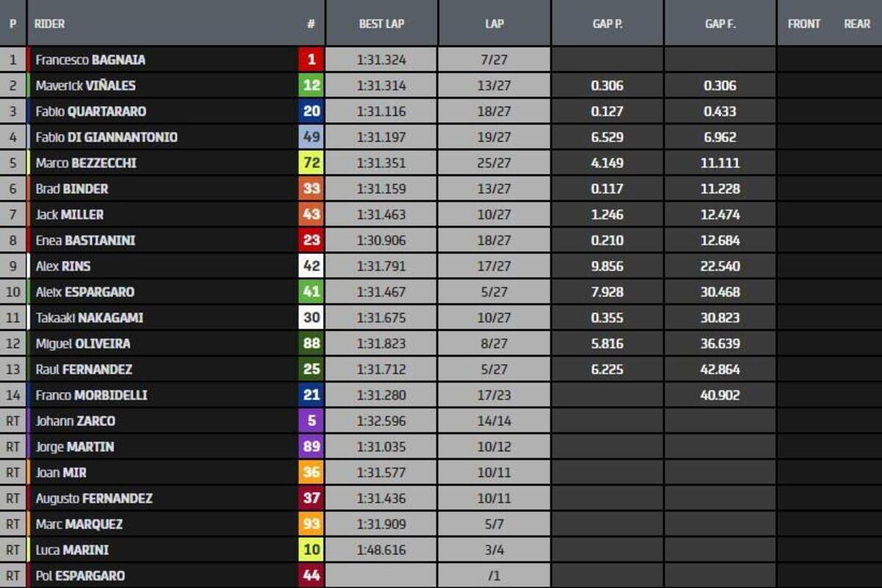The width and height of the screenshot is (882, 588).
Task: Sort by the BEST LAP column header
Action: click(381, 24)
